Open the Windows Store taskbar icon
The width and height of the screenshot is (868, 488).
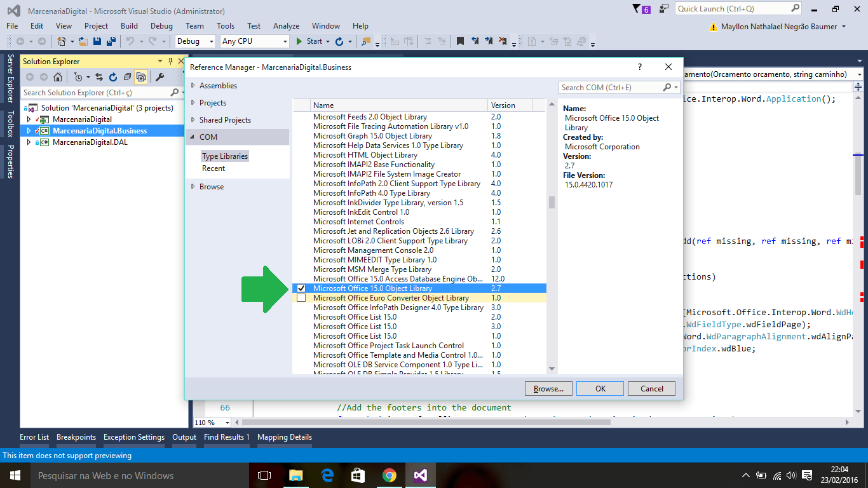point(358,475)
